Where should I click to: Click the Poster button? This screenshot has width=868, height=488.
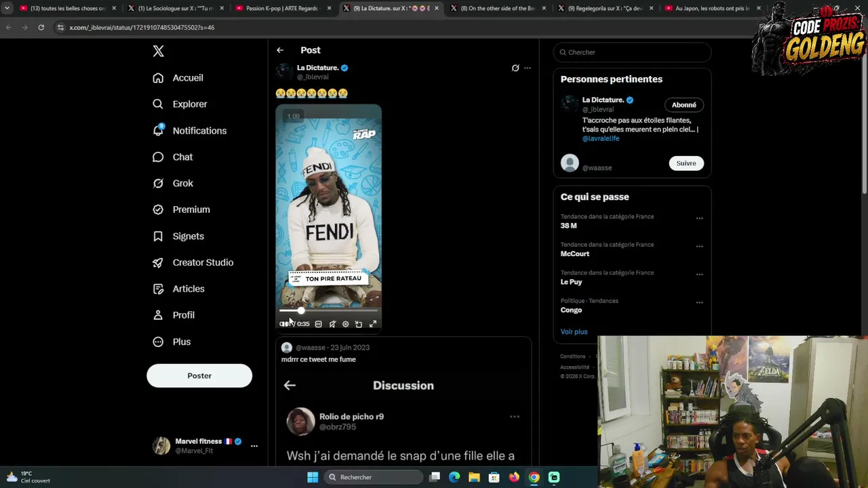pyautogui.click(x=199, y=375)
